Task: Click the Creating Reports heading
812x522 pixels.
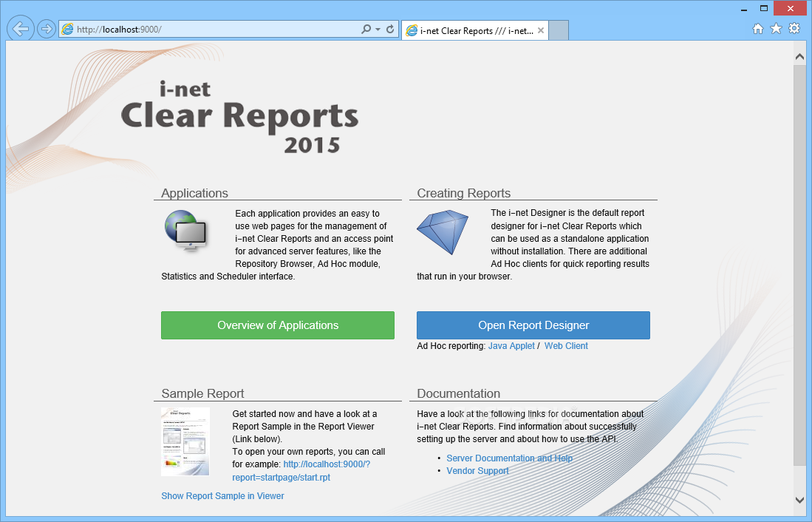Action: (463, 194)
